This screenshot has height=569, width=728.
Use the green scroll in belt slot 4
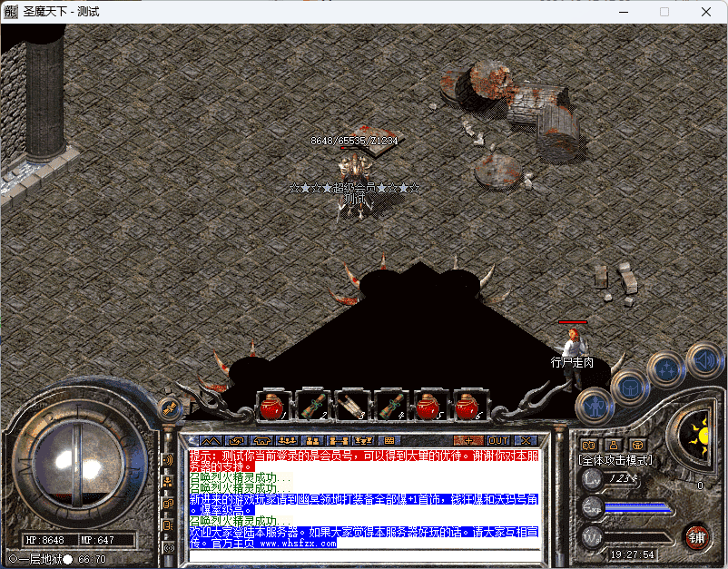[x=391, y=406]
